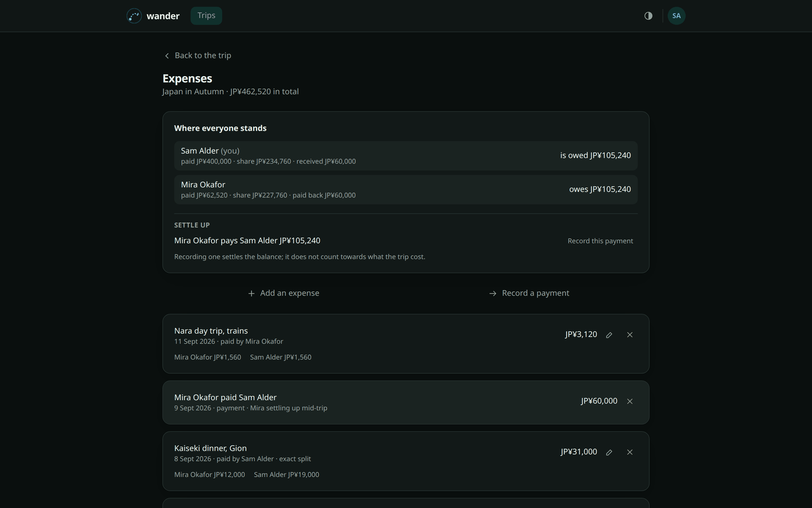Screen dimensions: 812x508
Task: Delete the Nara day trip expense
Action: [x=630, y=335]
